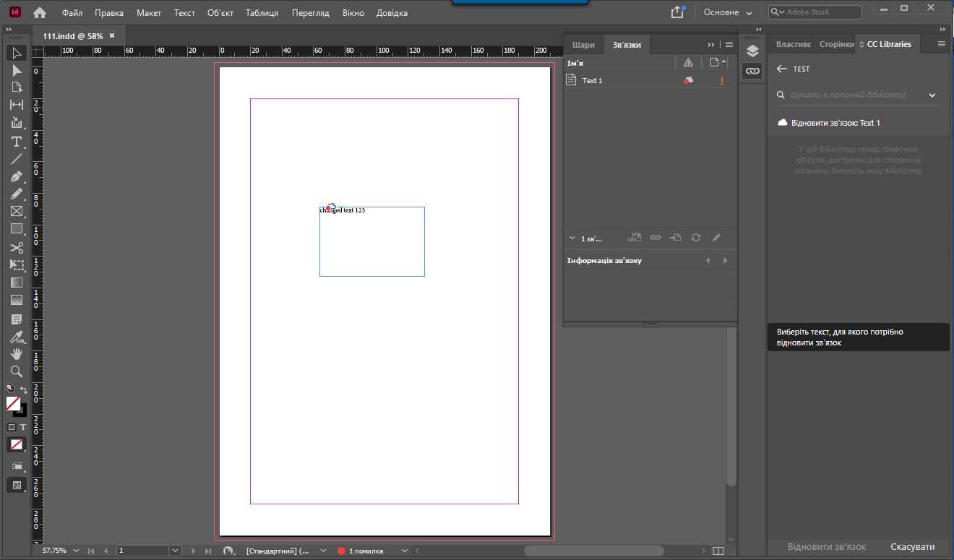This screenshot has height=560, width=954.
Task: Select the Type tool
Action: 16,142
